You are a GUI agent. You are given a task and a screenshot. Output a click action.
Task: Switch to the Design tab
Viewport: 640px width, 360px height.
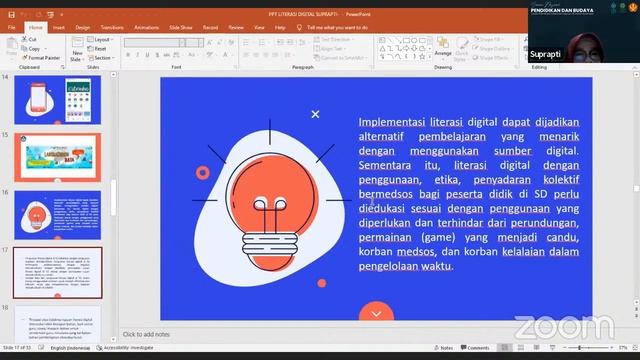[x=82, y=28]
